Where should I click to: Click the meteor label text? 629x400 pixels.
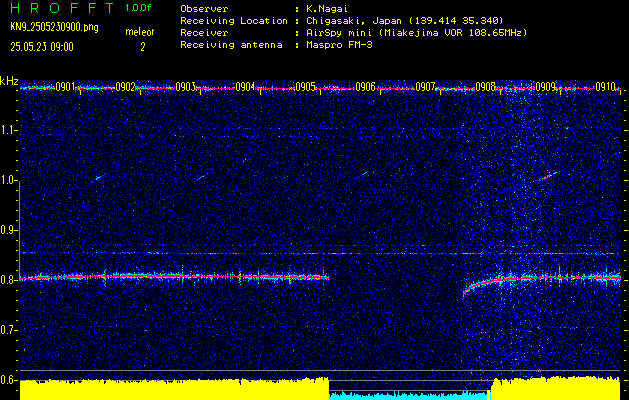pos(140,32)
